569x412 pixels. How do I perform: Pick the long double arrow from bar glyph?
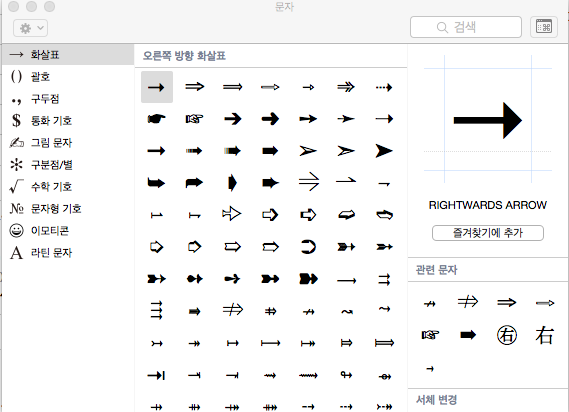tap(384, 343)
